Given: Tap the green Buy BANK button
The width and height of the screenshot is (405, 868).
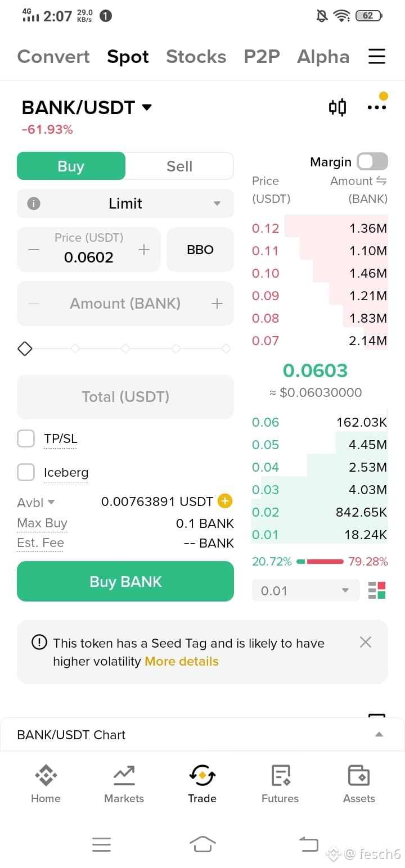Looking at the screenshot, I should tap(125, 581).
